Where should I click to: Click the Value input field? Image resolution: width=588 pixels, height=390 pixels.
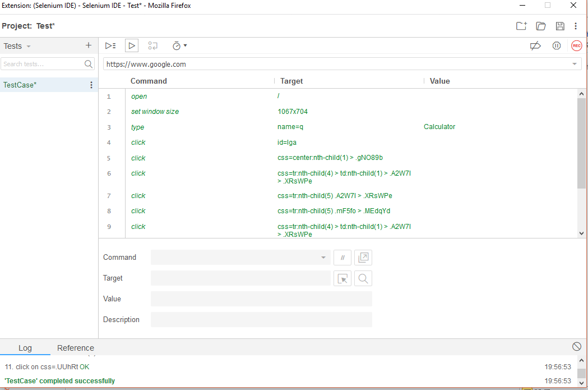point(261,299)
